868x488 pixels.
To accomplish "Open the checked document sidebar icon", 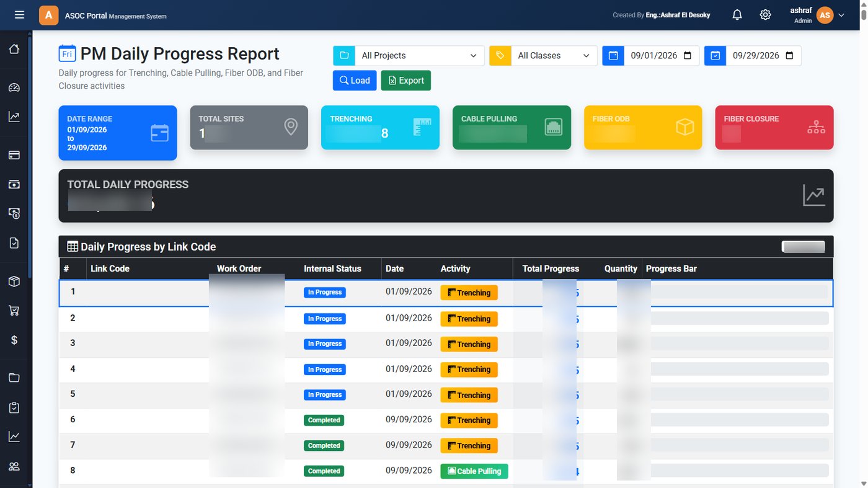I will tap(14, 242).
